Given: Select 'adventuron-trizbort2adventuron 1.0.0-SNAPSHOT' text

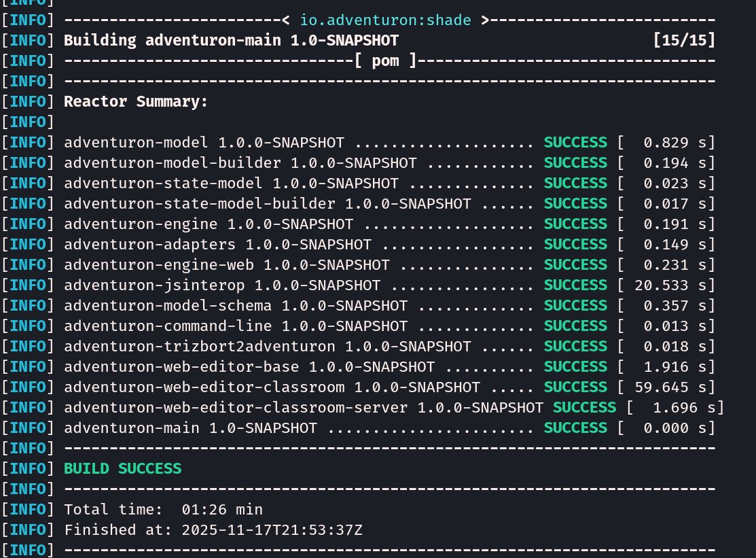Looking at the screenshot, I should 267,346.
